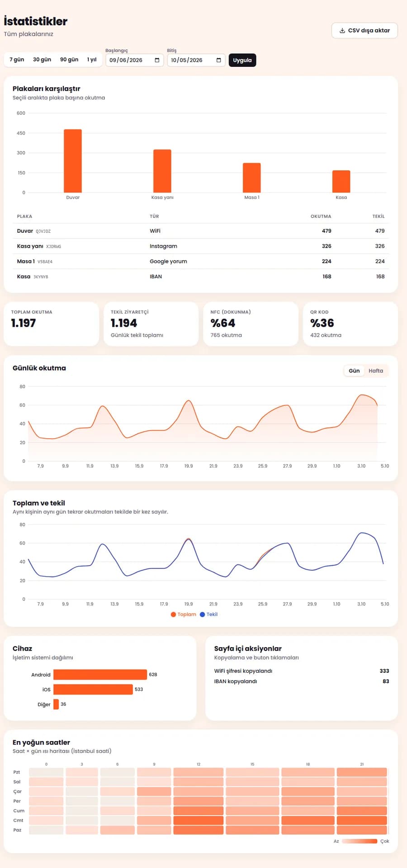This screenshot has height=868, width=407.
Task: Export data with CSV dışa aktar
Action: (x=364, y=30)
